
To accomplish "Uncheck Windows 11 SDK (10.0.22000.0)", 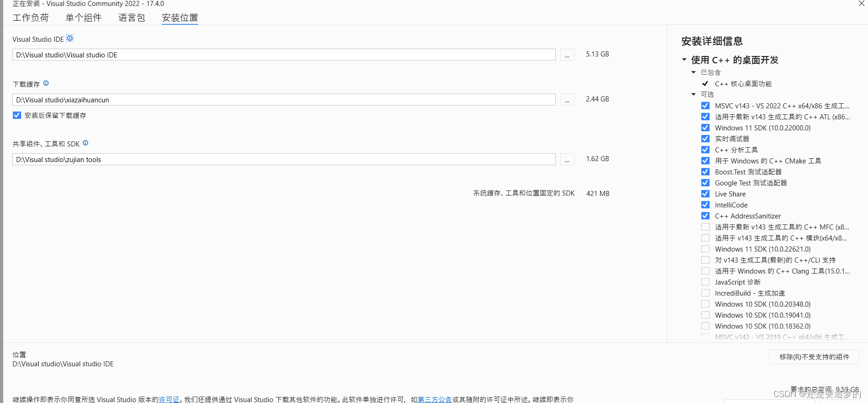I will [705, 128].
